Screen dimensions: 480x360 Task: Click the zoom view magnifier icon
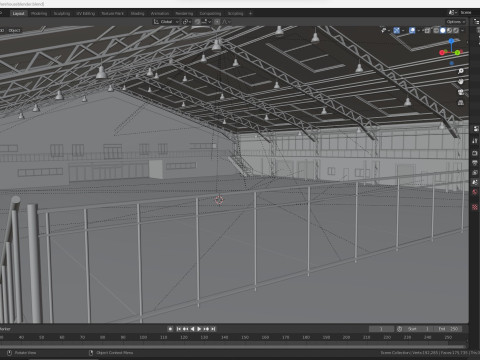[461, 71]
